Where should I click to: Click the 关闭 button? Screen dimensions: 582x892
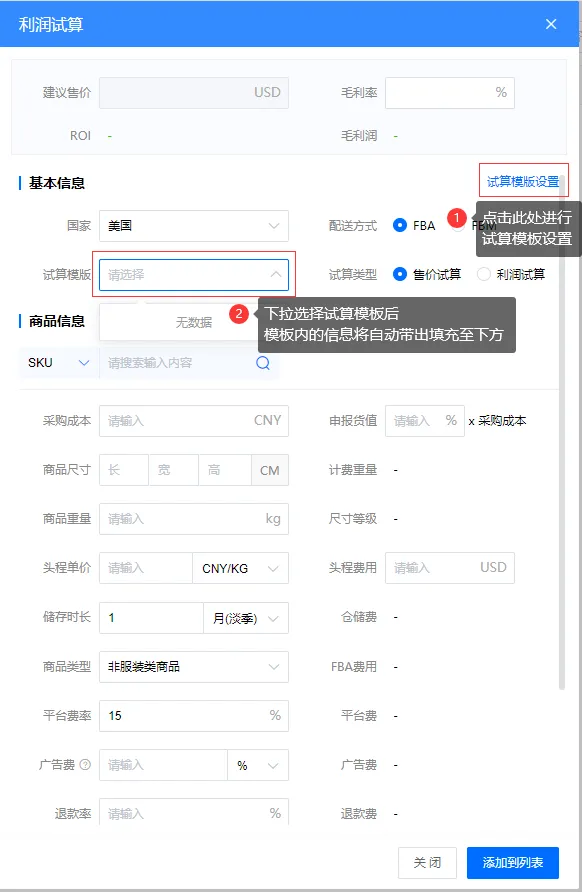point(427,863)
